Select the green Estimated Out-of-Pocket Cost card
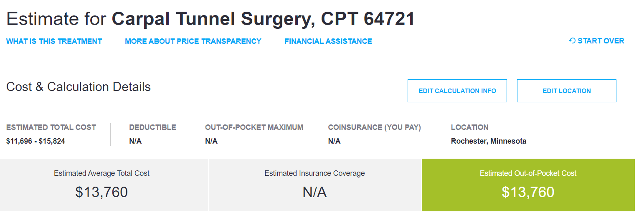The image size is (644, 223). coord(528,185)
